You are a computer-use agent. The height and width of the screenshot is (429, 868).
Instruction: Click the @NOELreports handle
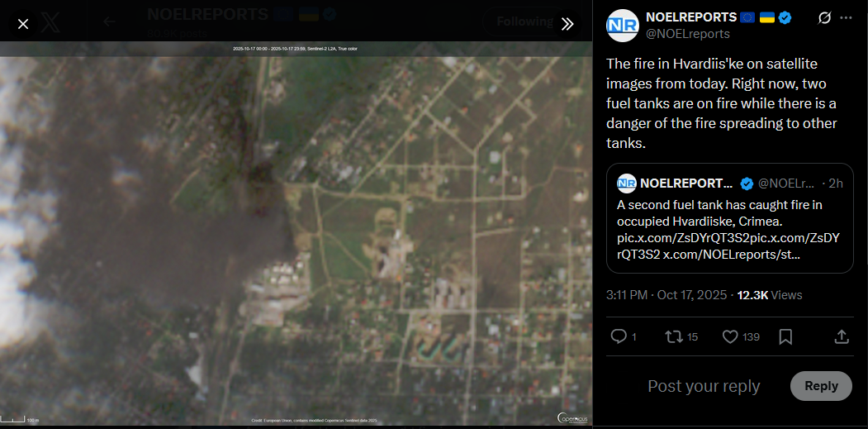(x=687, y=35)
